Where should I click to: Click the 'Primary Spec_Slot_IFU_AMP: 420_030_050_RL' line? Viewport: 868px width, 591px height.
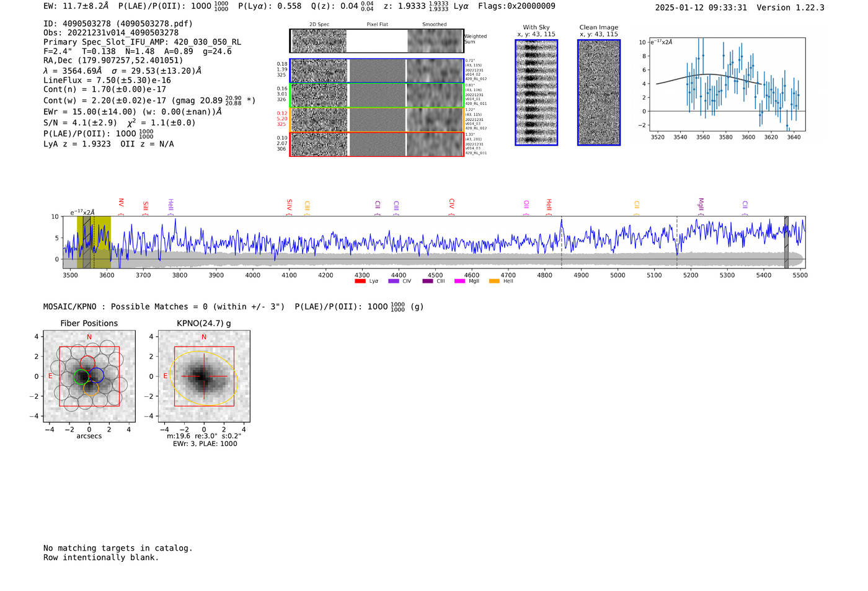click(142, 42)
